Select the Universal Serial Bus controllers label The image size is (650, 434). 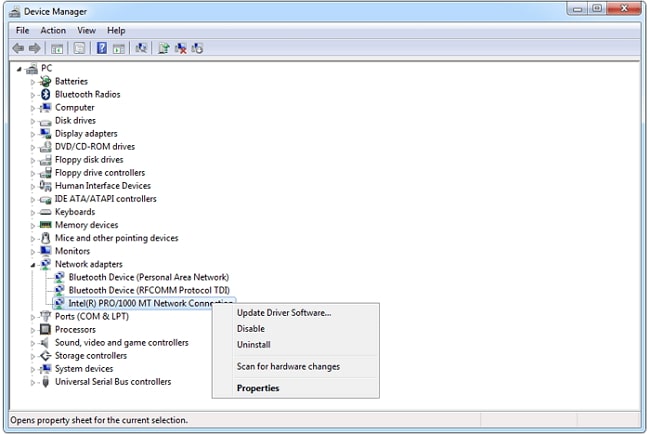(x=113, y=382)
